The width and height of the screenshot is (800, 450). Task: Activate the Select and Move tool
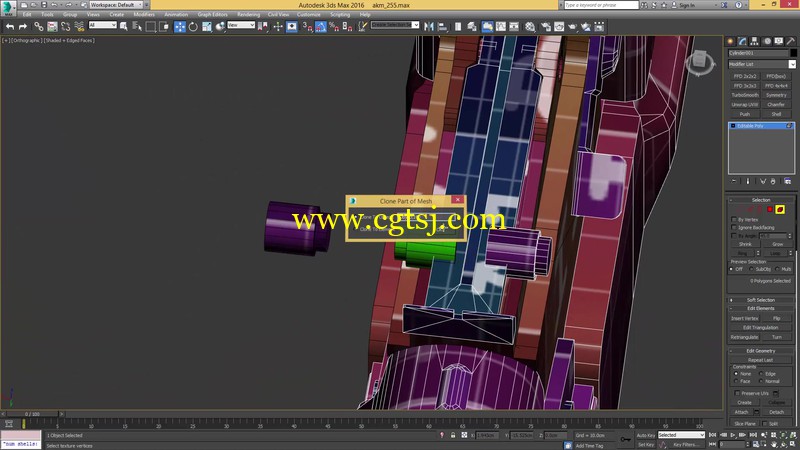point(180,27)
